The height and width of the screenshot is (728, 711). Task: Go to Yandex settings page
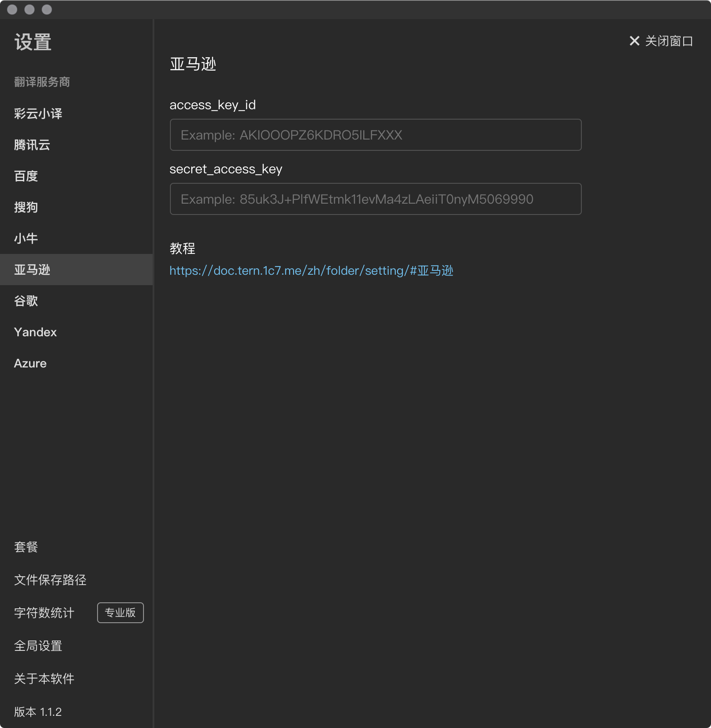pos(36,332)
